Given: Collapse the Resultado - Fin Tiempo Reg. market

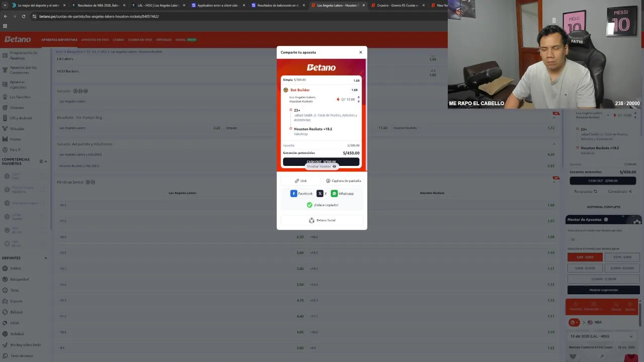Looking at the screenshot, I should pos(554,117).
